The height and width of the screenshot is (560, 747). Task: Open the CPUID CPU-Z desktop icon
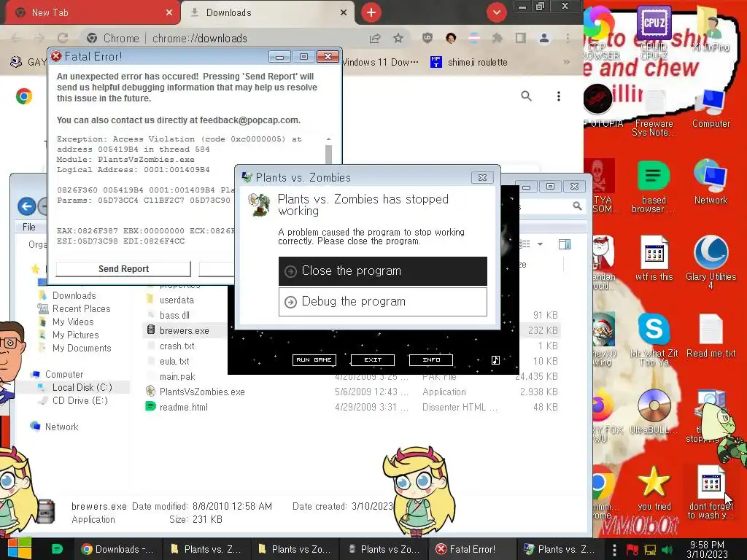click(654, 34)
